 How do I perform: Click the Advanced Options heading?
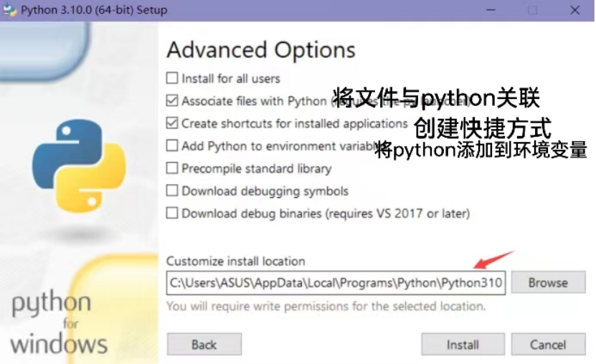click(x=261, y=49)
